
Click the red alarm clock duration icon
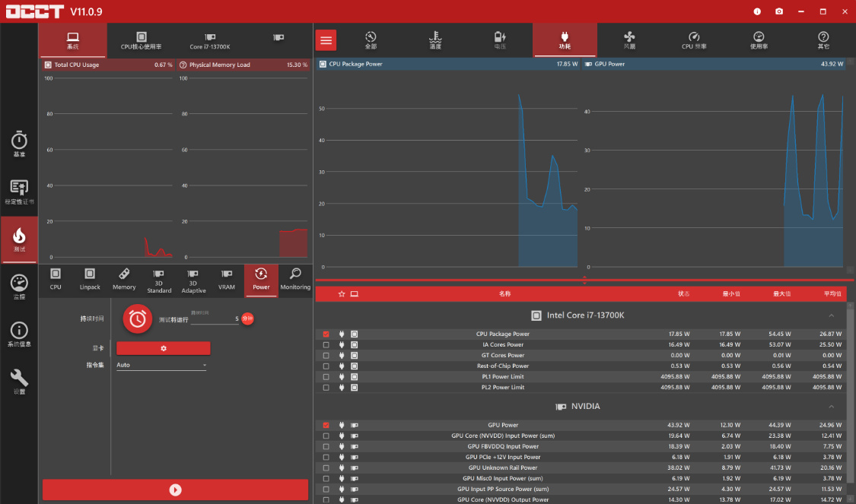(137, 319)
